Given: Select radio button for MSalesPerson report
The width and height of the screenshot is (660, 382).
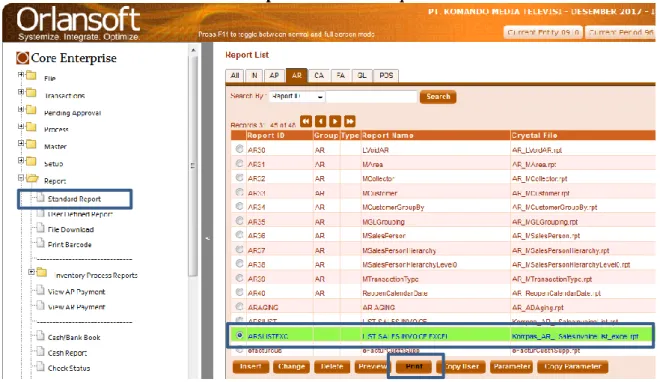Looking at the screenshot, I should (x=240, y=235).
